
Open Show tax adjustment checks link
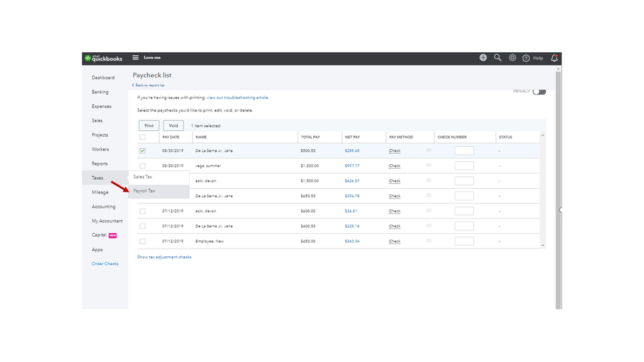point(164,257)
